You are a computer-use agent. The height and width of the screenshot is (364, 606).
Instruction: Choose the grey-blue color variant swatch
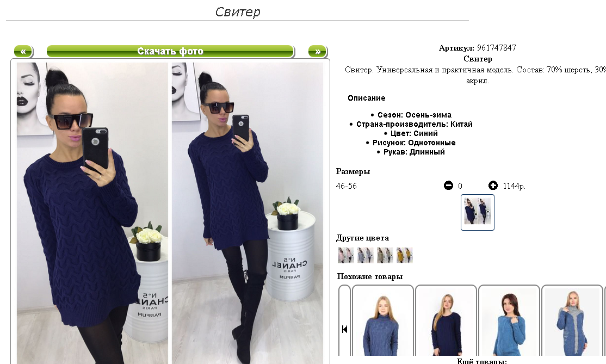pos(365,255)
